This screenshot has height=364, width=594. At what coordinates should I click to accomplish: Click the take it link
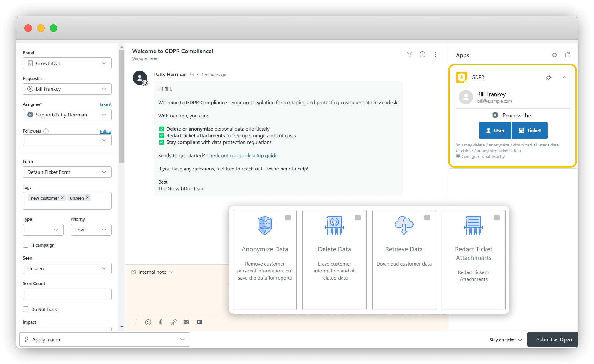pyautogui.click(x=106, y=104)
